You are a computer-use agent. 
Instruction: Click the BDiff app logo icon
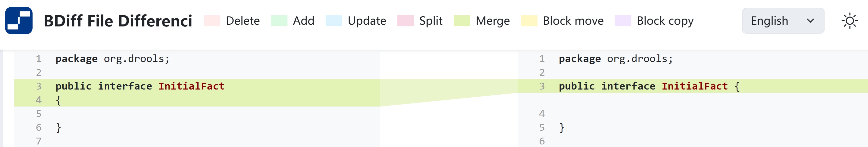coord(19,21)
